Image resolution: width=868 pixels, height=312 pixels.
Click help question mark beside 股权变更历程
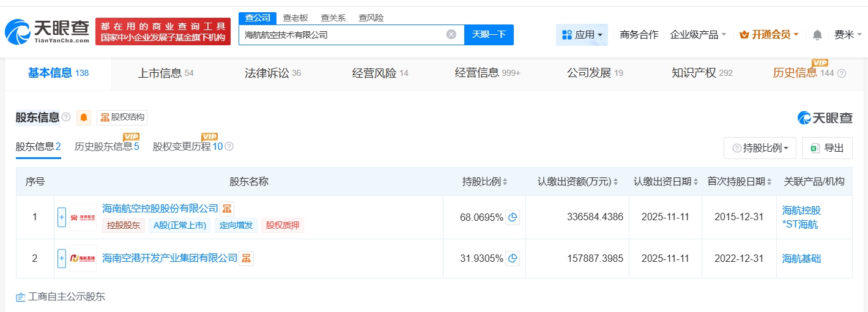tap(229, 147)
